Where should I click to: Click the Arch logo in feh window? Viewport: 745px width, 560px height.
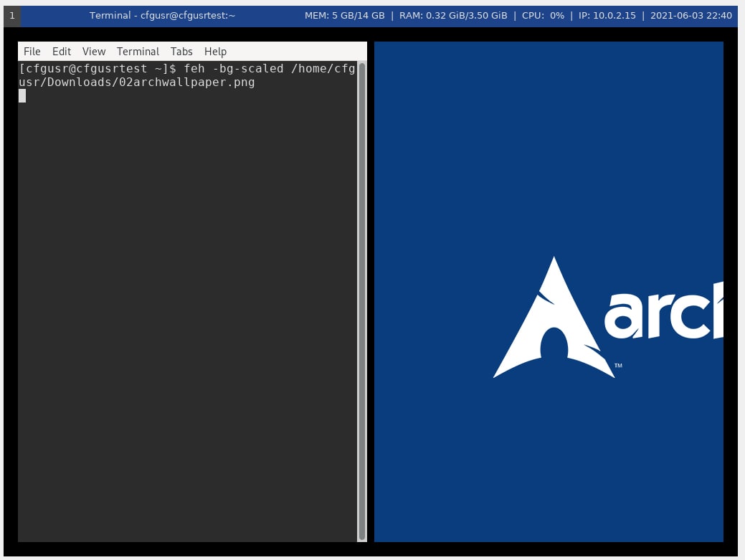click(554, 318)
